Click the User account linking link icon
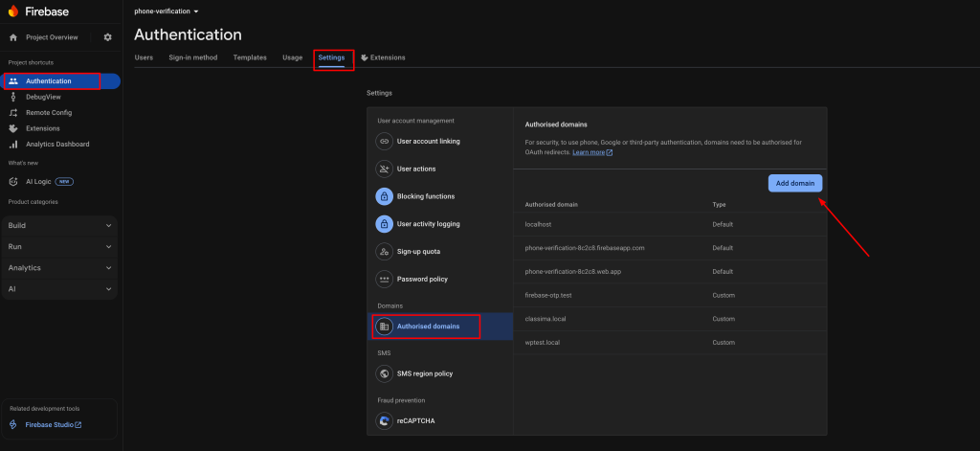 (x=384, y=142)
